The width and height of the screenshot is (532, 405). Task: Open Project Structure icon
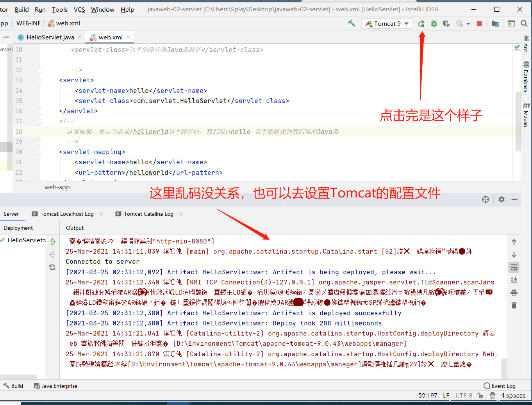pos(495,23)
